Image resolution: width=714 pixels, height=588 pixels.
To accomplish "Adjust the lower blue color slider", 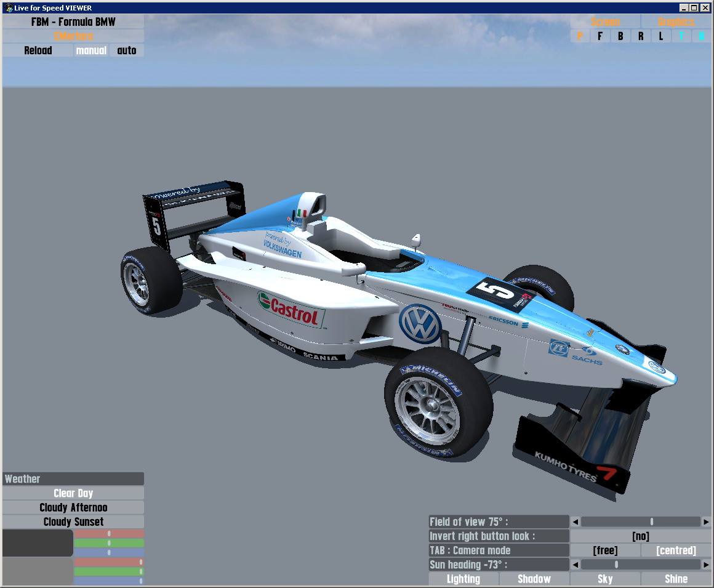I will click(x=109, y=581).
